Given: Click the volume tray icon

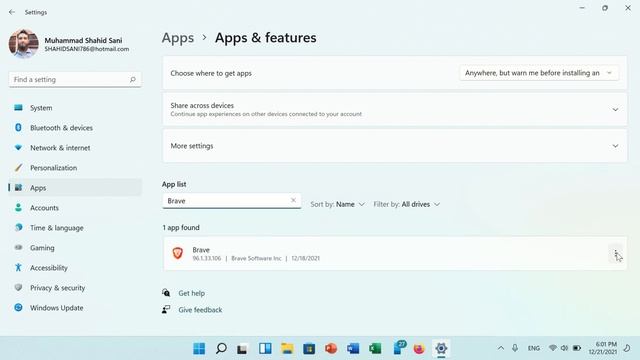Looking at the screenshot, I should [564, 348].
